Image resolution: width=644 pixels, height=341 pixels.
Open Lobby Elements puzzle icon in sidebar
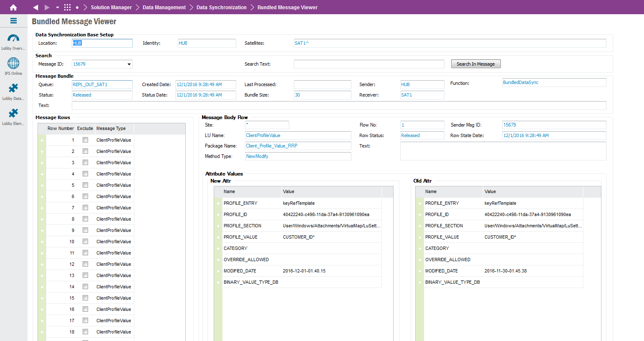(x=13, y=114)
